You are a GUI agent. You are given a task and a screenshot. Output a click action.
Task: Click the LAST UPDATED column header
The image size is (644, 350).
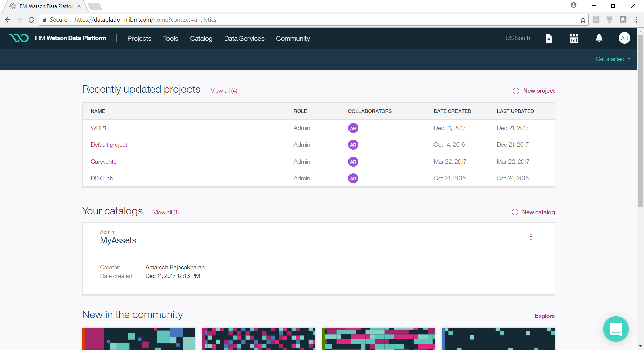tap(515, 111)
